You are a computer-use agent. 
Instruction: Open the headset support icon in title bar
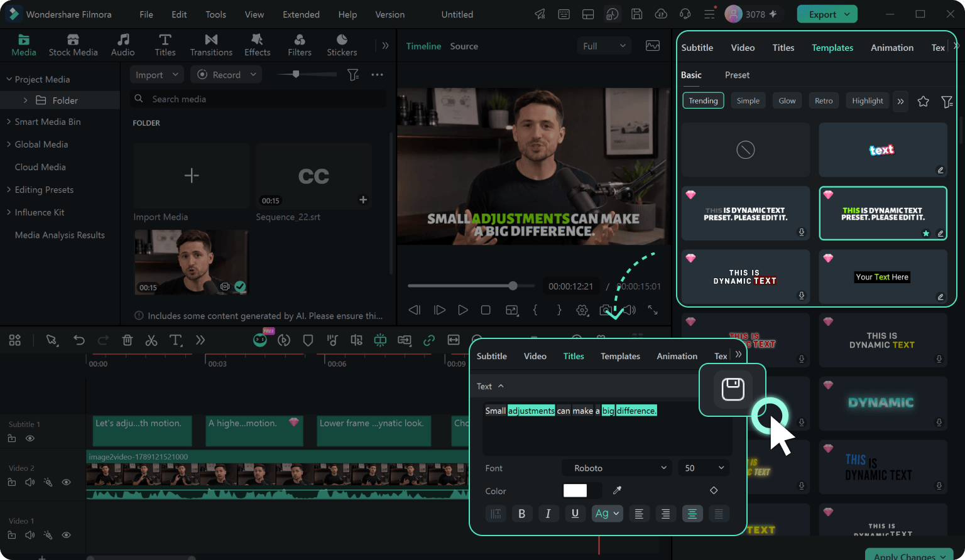tap(685, 14)
